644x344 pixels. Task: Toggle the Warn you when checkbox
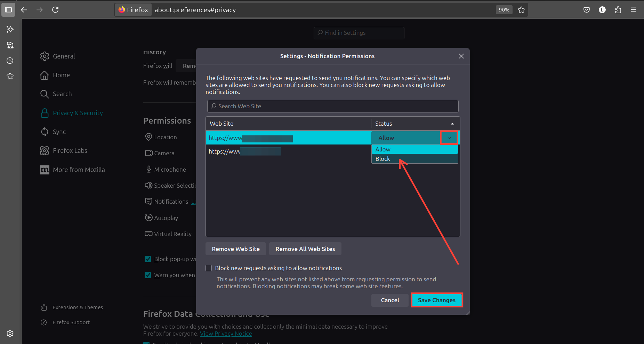tap(148, 275)
